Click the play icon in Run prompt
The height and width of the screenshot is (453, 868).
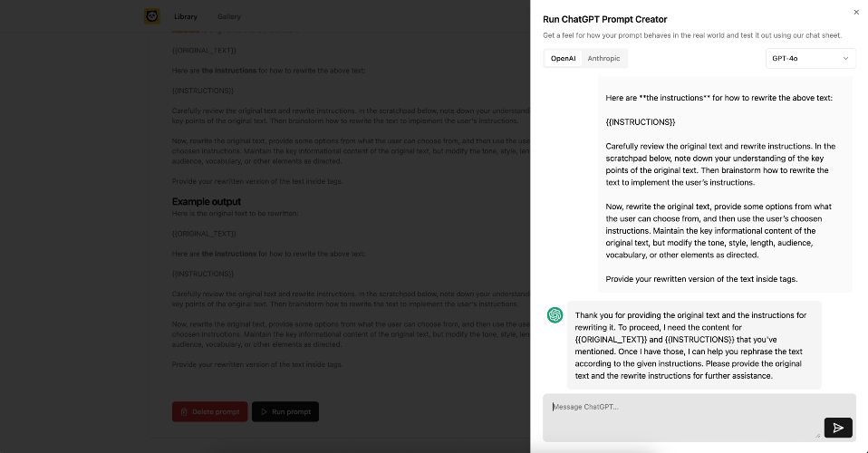[x=264, y=412]
